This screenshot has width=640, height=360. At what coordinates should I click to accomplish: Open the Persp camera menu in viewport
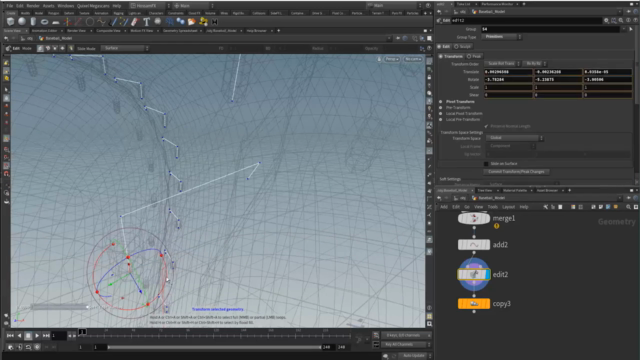point(391,59)
